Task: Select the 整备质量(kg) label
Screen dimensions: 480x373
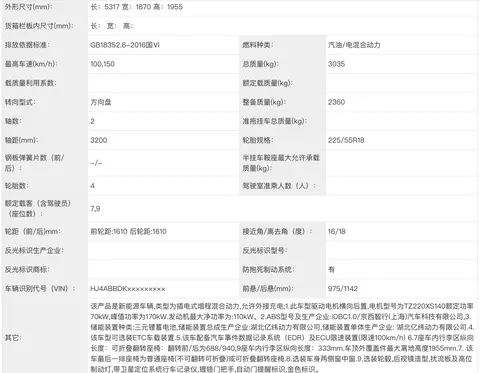Action: tap(264, 102)
